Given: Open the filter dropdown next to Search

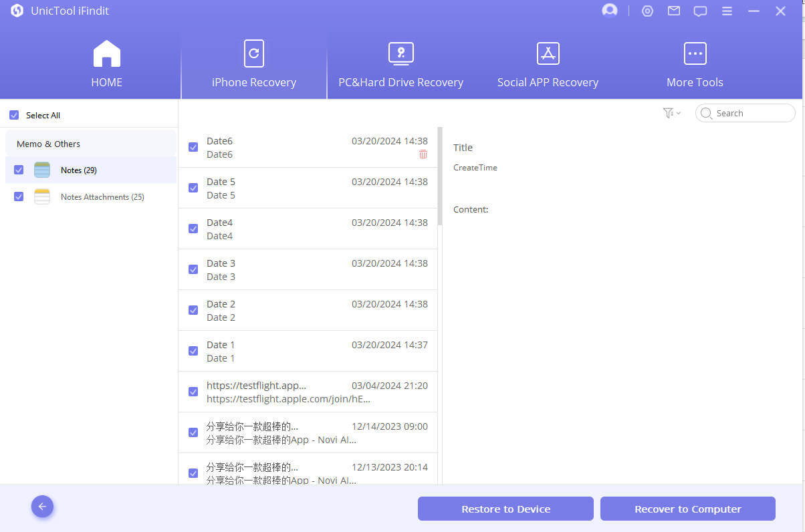Looking at the screenshot, I should click(671, 113).
